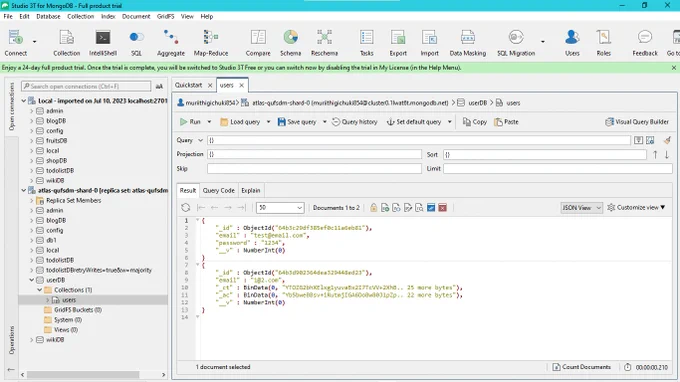Screen dimensions: 680x382
Task: Open the Customize view dropdown
Action: click(x=637, y=208)
